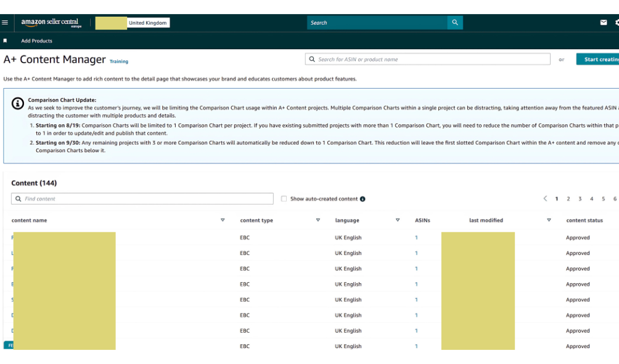Viewport: 619px width, 364px height.
Task: Go to page 4 of content
Action: 591,199
